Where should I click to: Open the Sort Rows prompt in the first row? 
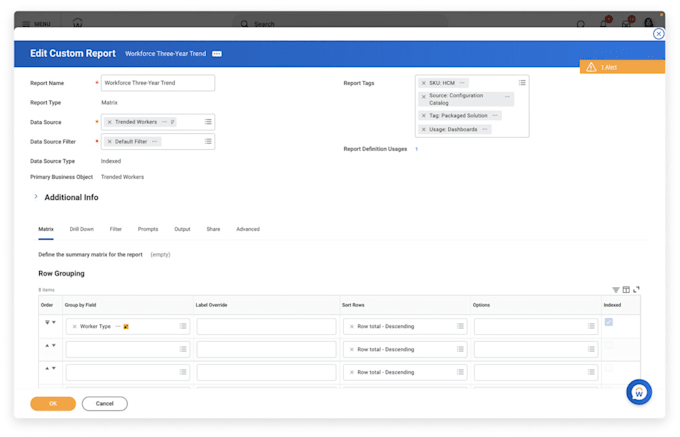click(460, 326)
